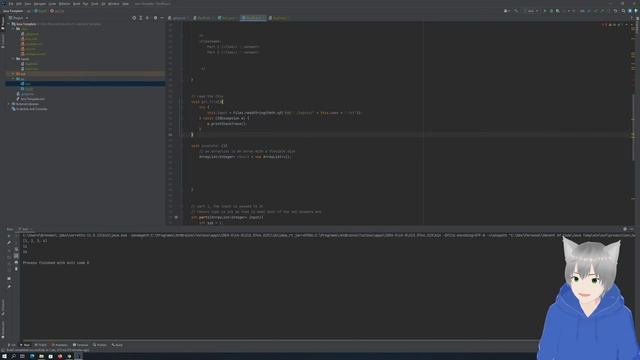Open Run panel settings gear
Image resolution: width=640 pixels, height=360 pixels.
click(x=625, y=229)
